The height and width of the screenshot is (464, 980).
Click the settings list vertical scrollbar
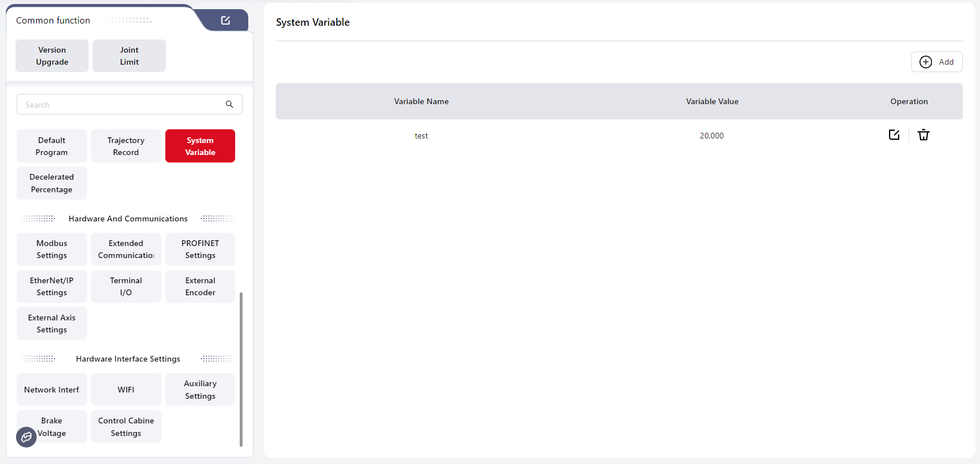point(241,369)
